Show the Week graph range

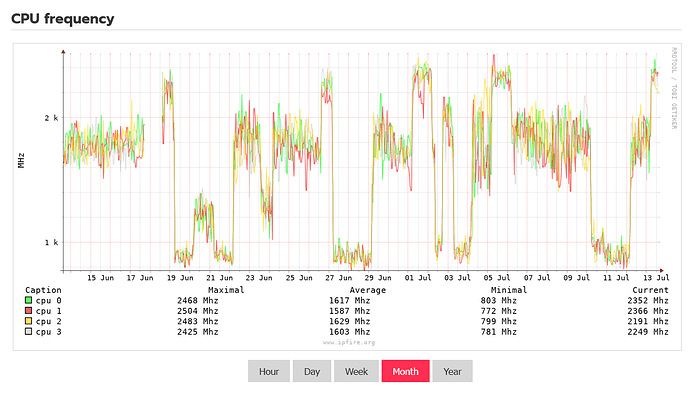pos(356,371)
